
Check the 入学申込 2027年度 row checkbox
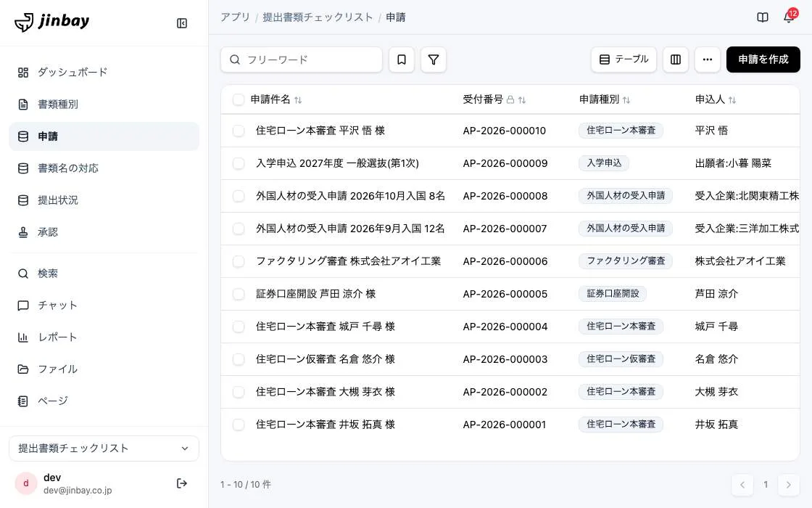(239, 163)
